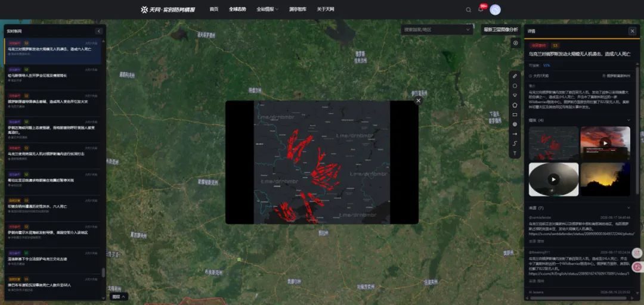The width and height of the screenshot is (644, 305).
Task: Close the 详情 panel
Action: tap(632, 31)
